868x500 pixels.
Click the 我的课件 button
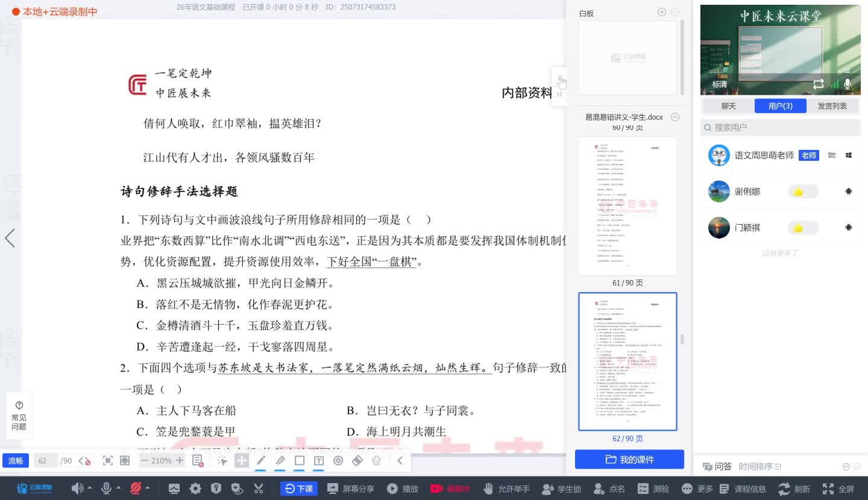[629, 458]
